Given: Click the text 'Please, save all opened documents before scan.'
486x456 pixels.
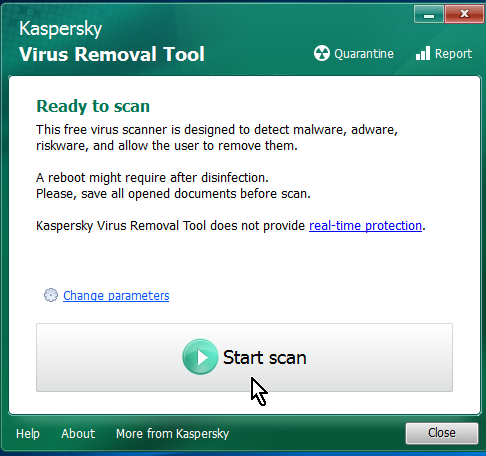Looking at the screenshot, I should pyautogui.click(x=173, y=194).
